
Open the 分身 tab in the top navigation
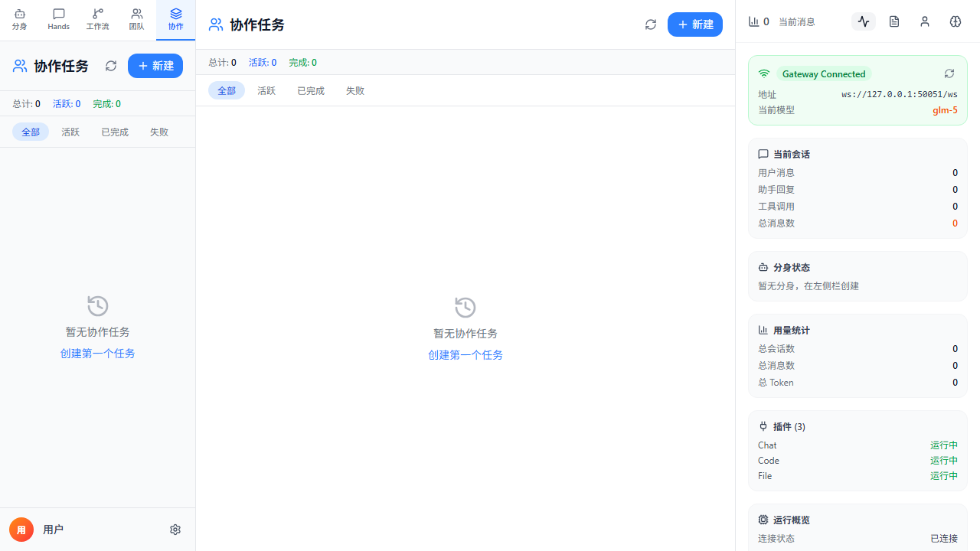point(20,20)
